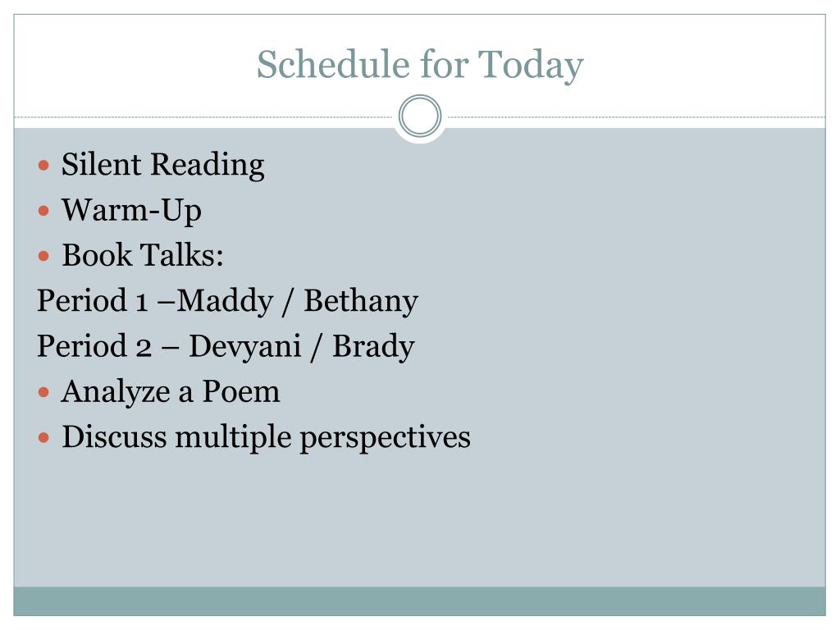Click the orange bullet beside Warm-Up
The height and width of the screenshot is (630, 840).
[x=44, y=211]
